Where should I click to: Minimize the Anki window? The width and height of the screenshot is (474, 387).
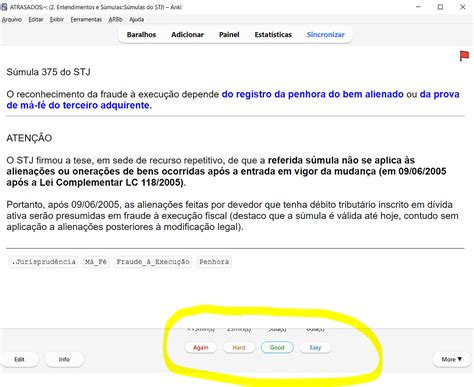pos(419,7)
